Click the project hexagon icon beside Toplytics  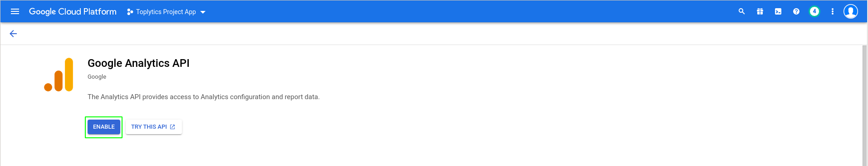coord(130,12)
